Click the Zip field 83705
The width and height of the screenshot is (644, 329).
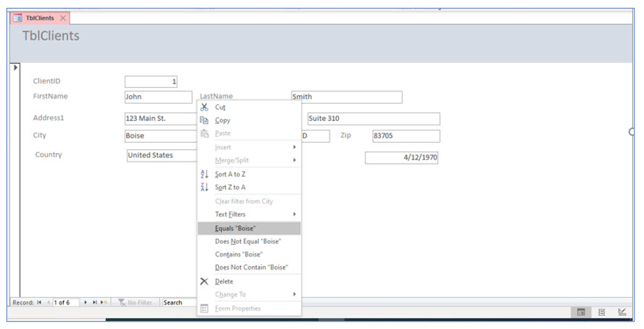pos(406,136)
